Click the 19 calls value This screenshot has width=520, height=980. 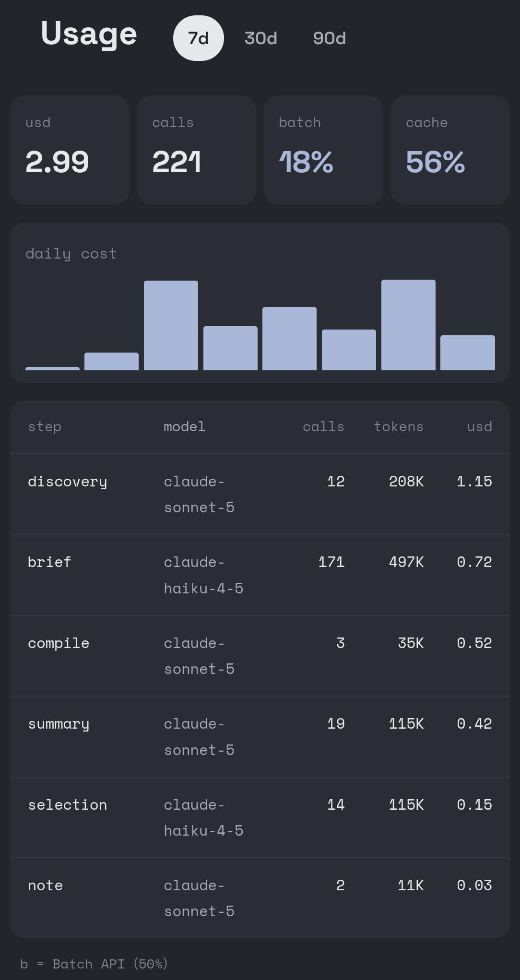pos(336,723)
